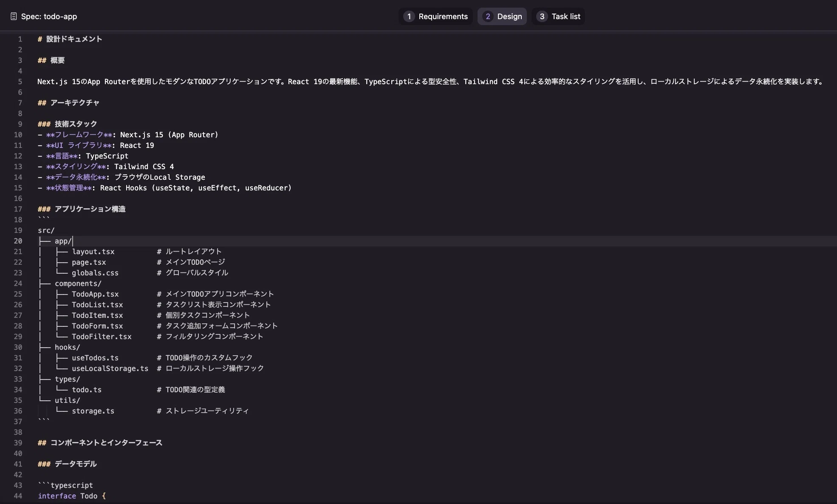Click the '## コンポーネントとインターフェース' heading
The width and height of the screenshot is (837, 504).
pyautogui.click(x=100, y=443)
